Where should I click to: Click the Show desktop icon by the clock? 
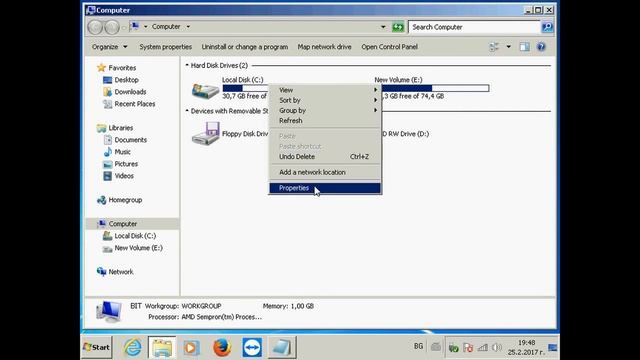553,348
